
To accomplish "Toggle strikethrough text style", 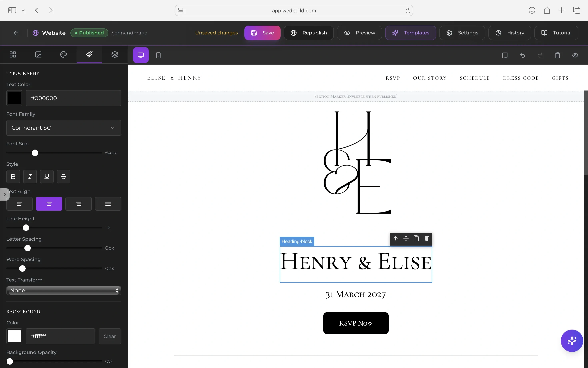I will (63, 177).
